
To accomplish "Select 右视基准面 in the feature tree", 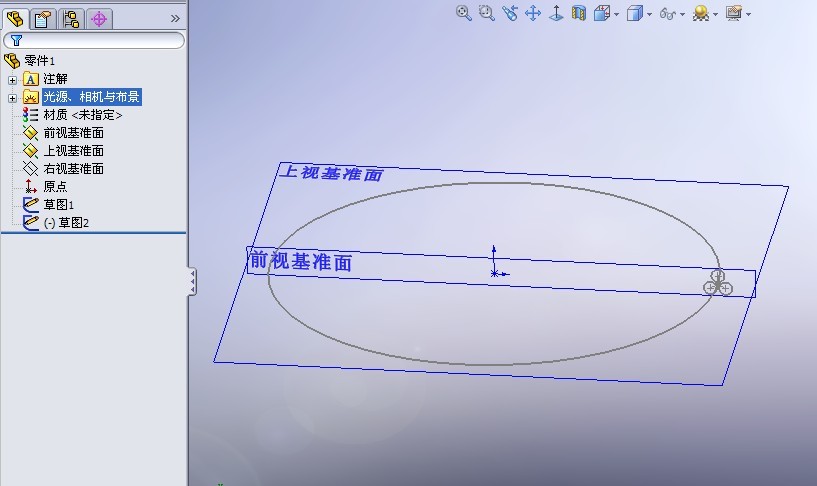I will pos(73,169).
